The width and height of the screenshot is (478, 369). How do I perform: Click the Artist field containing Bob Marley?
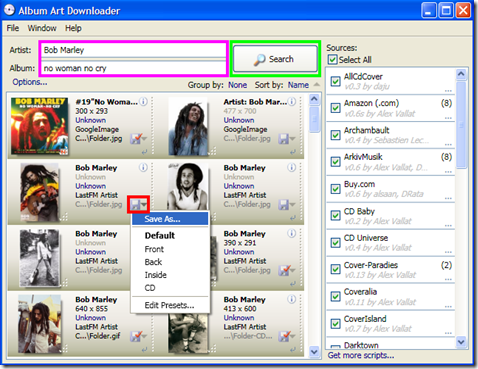(x=133, y=50)
